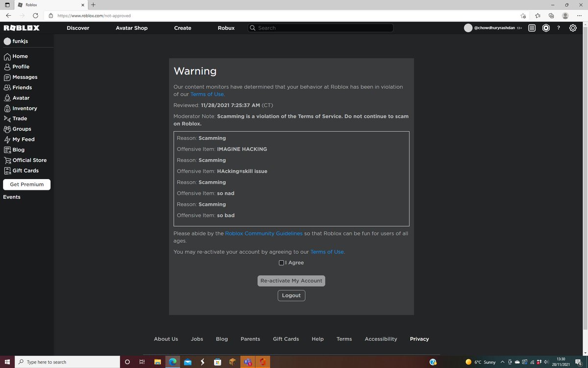This screenshot has width=588, height=368.
Task: Check the I Agree checkbox
Action: click(x=281, y=263)
